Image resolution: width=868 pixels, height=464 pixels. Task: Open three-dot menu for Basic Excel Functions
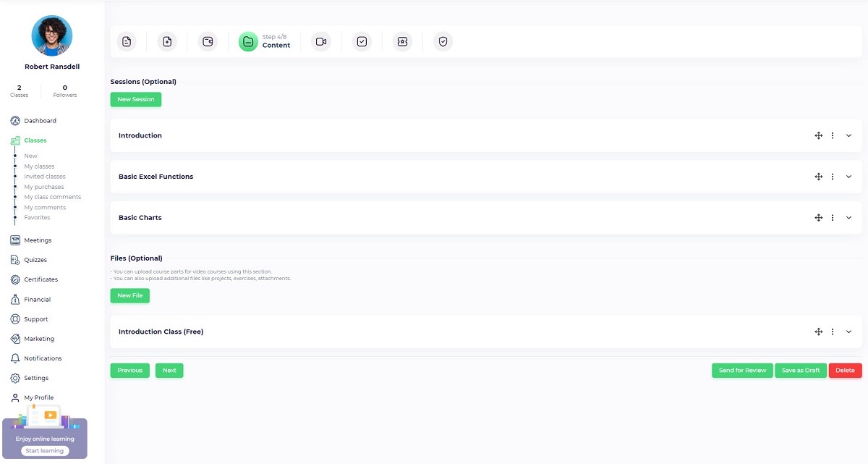[x=833, y=177]
